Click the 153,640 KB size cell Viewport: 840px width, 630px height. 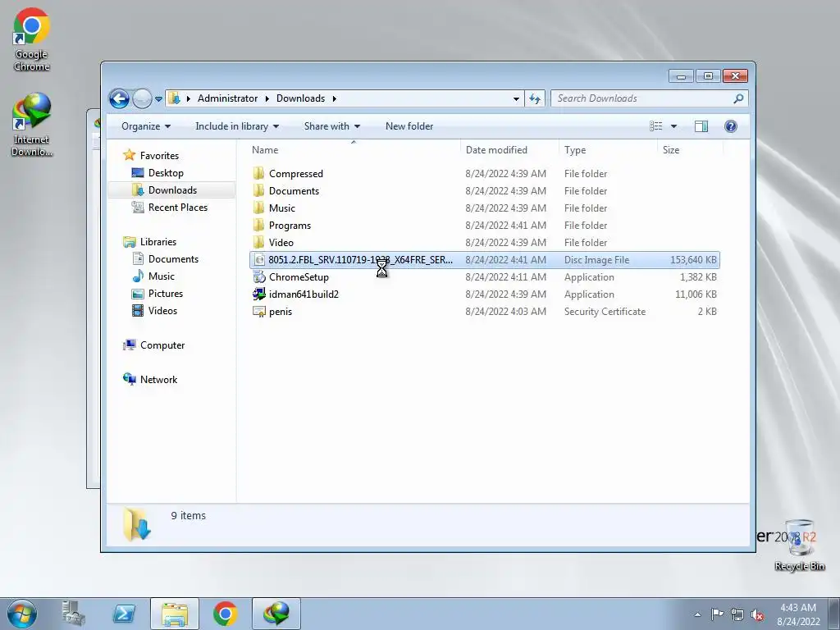[693, 260]
